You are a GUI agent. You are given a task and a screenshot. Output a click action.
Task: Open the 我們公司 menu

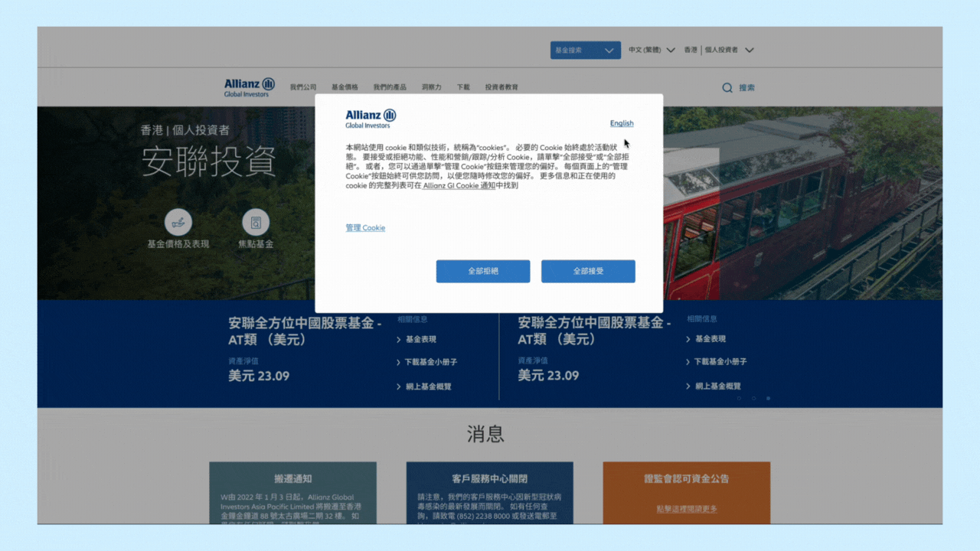tap(303, 87)
